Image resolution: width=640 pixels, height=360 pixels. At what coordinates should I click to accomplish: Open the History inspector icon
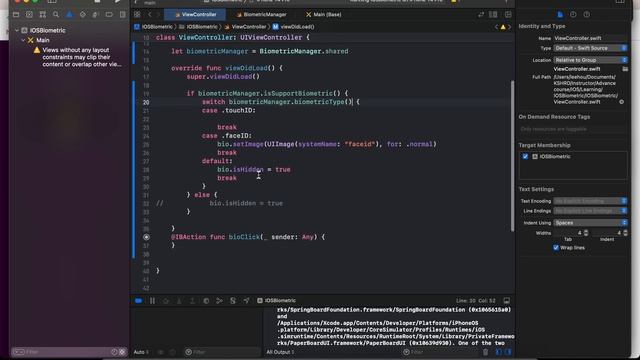click(x=573, y=15)
